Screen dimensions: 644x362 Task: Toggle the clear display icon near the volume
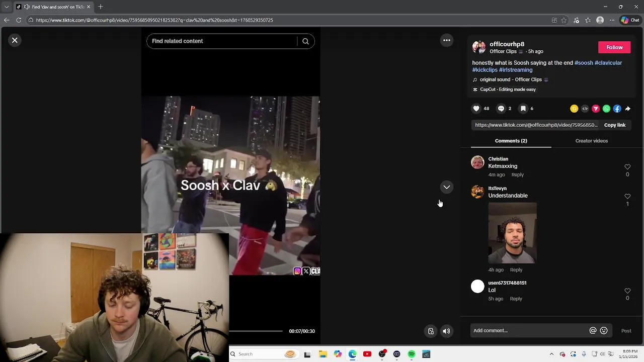[431, 331]
